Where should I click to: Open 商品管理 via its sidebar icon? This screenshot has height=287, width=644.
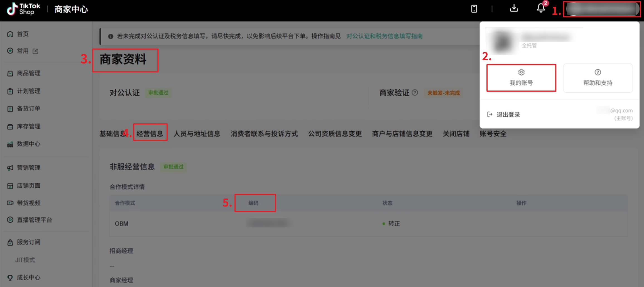pyautogui.click(x=10, y=73)
